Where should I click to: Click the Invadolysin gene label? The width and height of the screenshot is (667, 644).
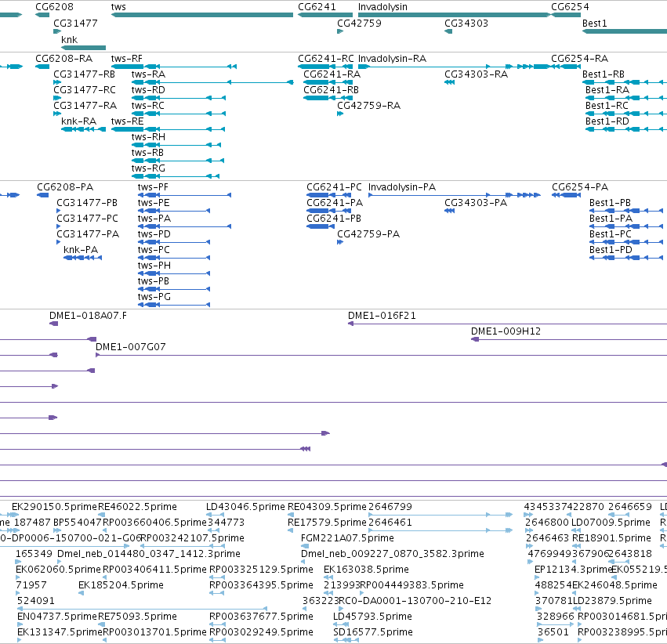(x=382, y=7)
